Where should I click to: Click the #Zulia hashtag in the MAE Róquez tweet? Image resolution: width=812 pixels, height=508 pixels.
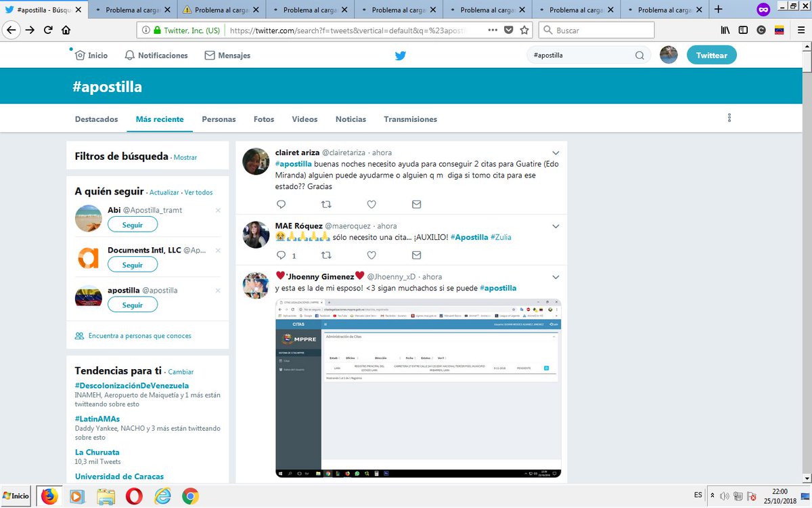(501, 237)
